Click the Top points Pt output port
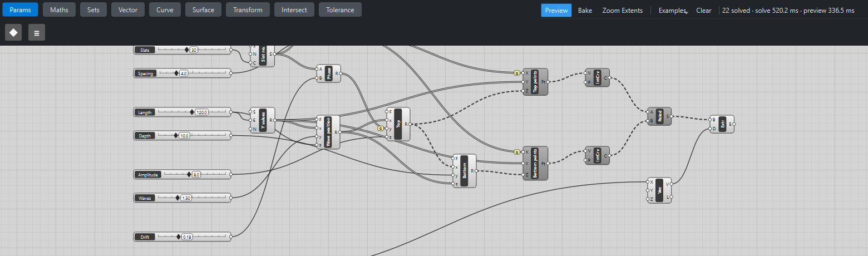868x256 pixels. pyautogui.click(x=549, y=82)
